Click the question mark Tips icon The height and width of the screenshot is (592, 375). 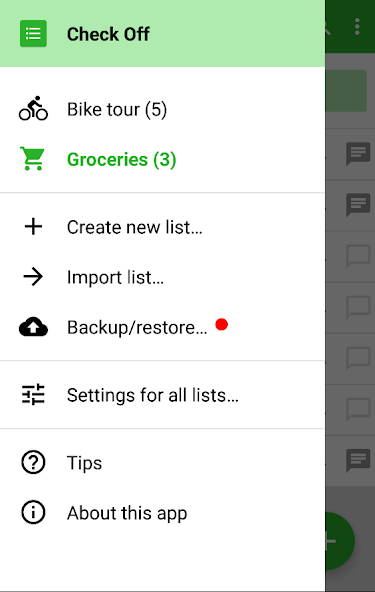33,462
